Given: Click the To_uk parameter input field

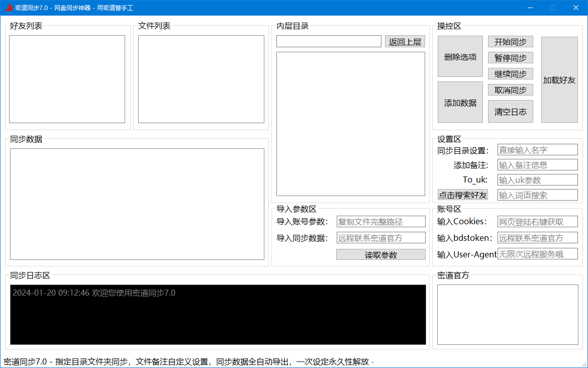Looking at the screenshot, I should point(537,179).
